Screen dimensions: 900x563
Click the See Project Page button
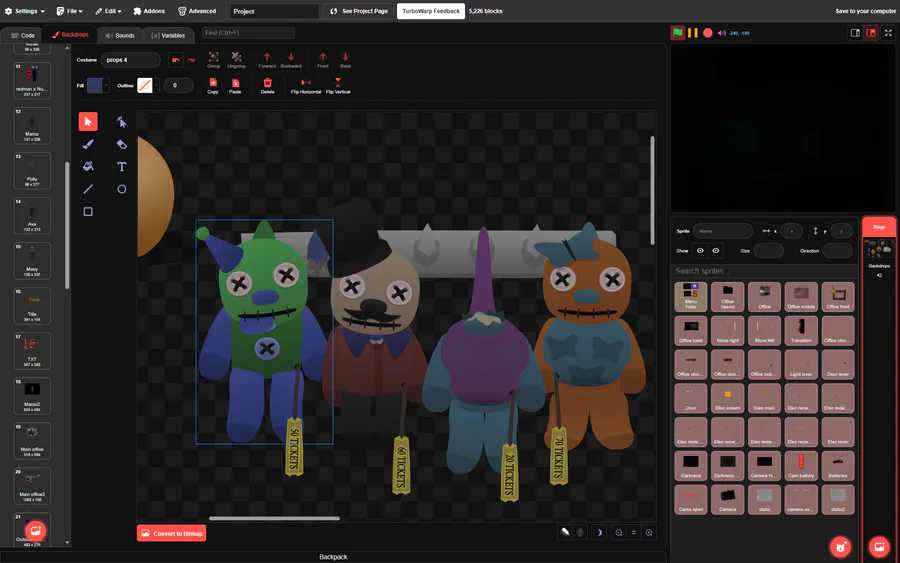click(358, 11)
